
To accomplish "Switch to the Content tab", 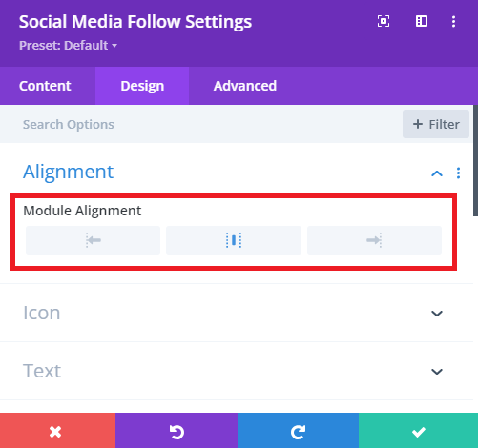I will (x=45, y=86).
